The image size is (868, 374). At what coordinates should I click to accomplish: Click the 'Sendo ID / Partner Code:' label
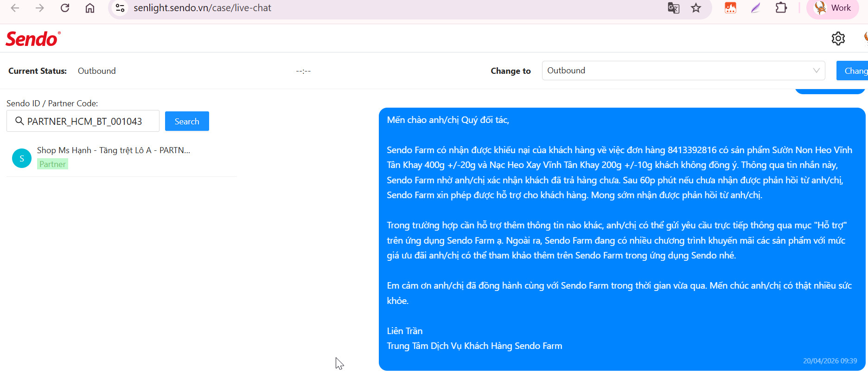(52, 103)
